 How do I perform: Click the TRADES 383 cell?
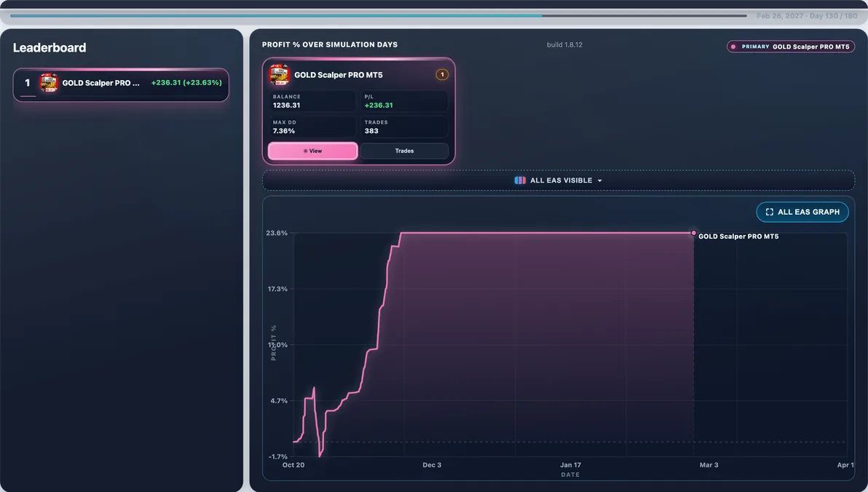(404, 127)
